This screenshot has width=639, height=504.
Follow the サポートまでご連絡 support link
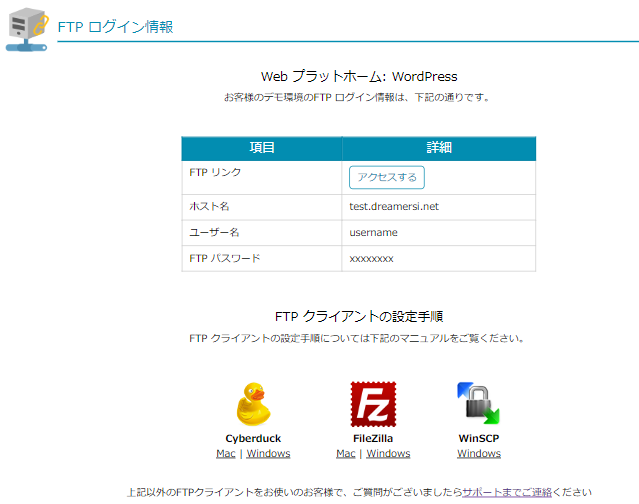point(507,492)
